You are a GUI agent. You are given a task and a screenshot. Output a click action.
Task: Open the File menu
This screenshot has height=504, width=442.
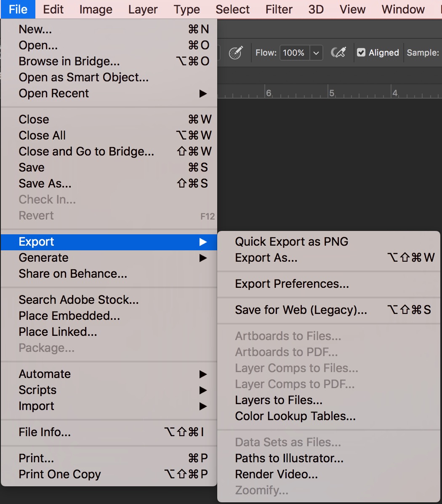[x=18, y=9]
